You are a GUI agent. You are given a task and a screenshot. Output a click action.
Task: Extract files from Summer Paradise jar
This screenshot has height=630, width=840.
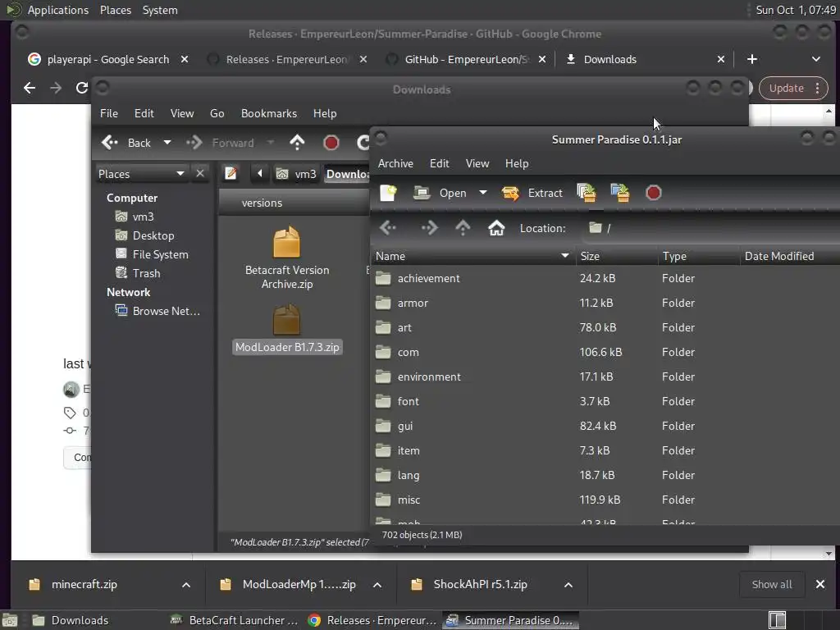tap(532, 193)
